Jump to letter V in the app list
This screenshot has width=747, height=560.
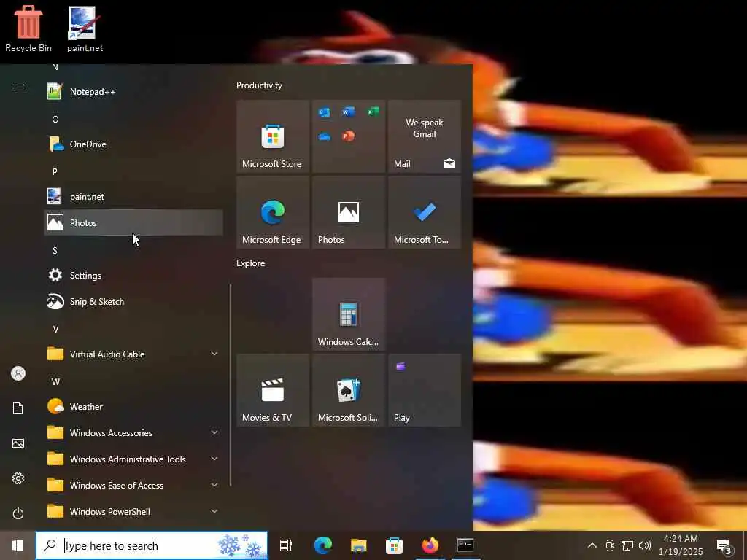(x=55, y=329)
